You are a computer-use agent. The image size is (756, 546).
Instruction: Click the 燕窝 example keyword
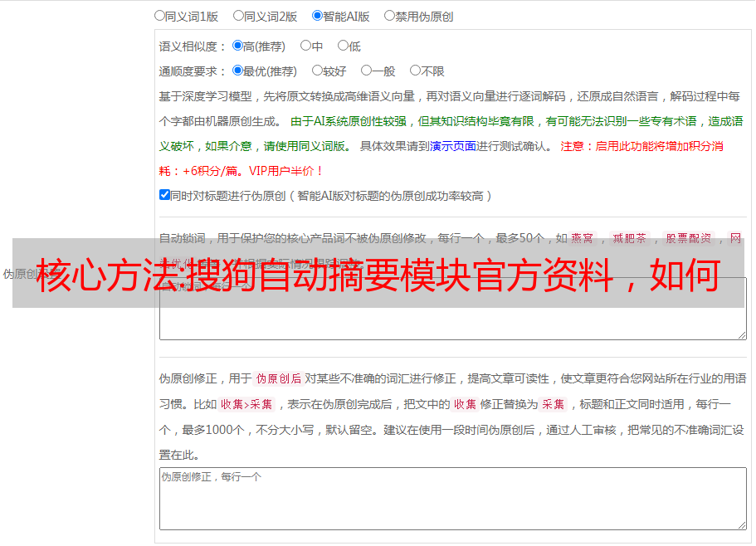[582, 238]
